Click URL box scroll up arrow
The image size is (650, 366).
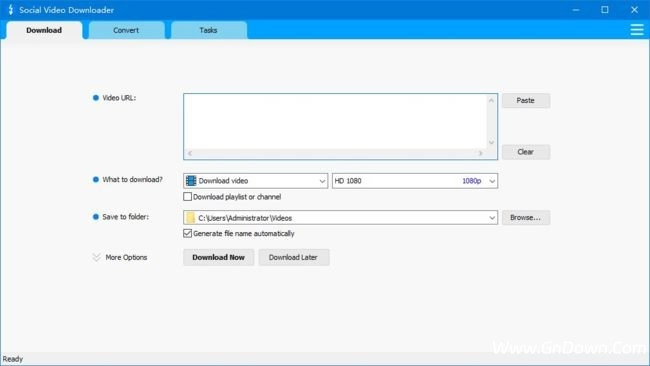point(491,100)
